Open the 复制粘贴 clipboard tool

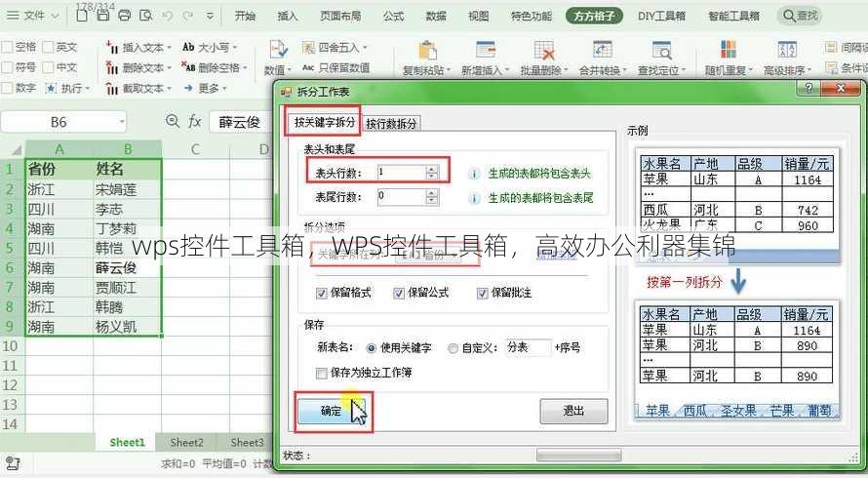pyautogui.click(x=427, y=58)
